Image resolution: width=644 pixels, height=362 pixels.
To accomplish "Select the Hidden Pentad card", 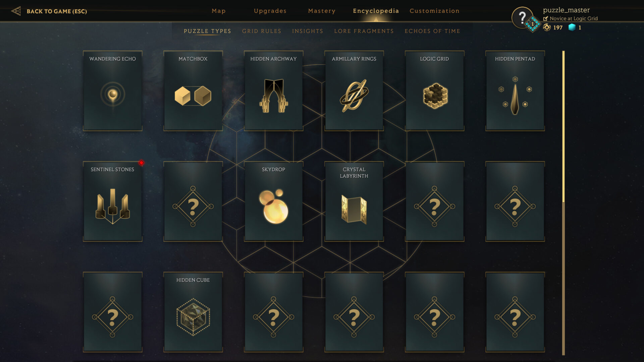I will coord(515,91).
